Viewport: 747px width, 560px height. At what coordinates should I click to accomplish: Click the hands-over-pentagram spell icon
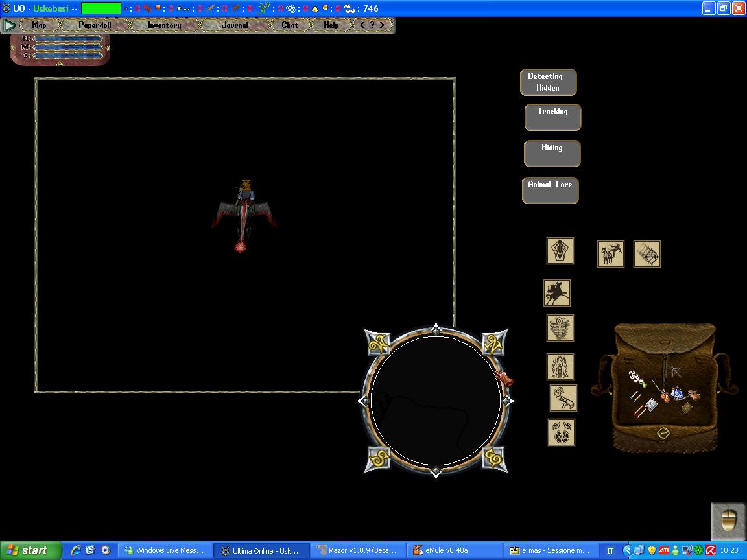point(561,432)
